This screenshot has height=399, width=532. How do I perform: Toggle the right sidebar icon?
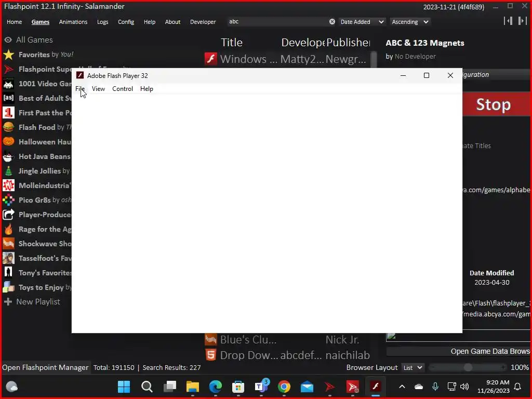522,21
